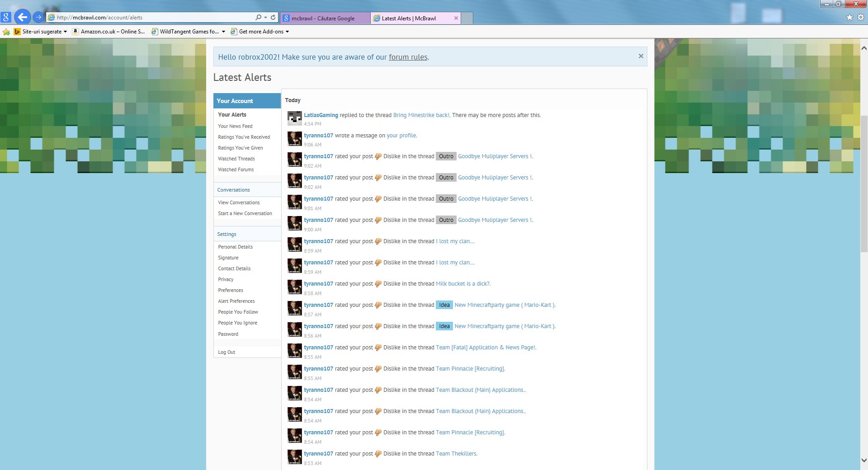The image size is (868, 470).
Task: Click the browser forward arrow button
Action: [38, 17]
